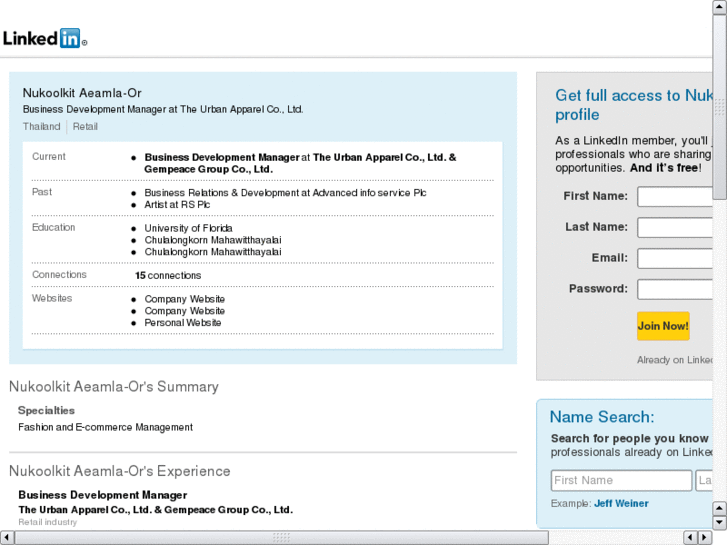
Task: Click Nukoolkit Aeamla-Or profile name heading
Action: point(82,93)
